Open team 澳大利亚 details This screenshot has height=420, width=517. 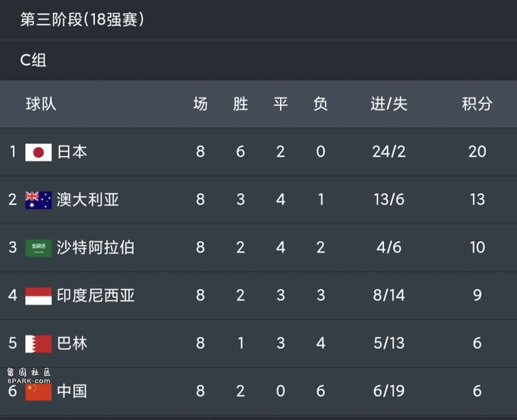pyautogui.click(x=88, y=200)
